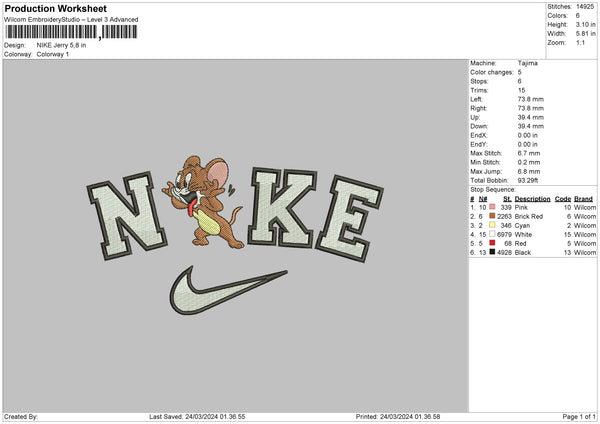Click the 'Description' column header
Image resolution: width=600 pixels, height=424 pixels.
[532, 199]
